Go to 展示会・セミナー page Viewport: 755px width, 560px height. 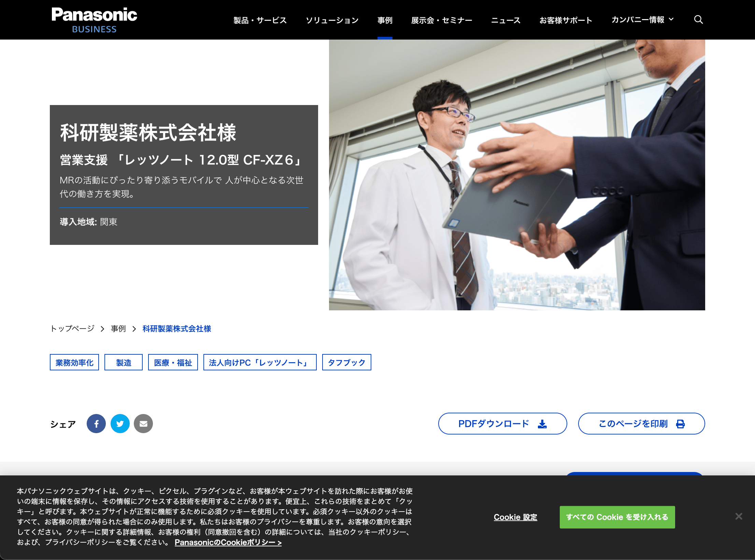[x=442, y=20]
